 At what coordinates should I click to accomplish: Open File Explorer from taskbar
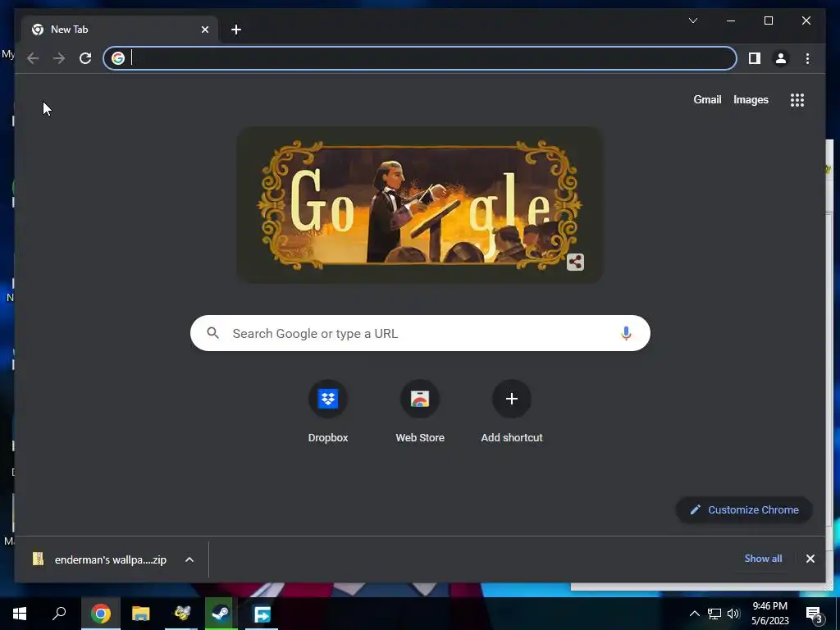(x=141, y=614)
